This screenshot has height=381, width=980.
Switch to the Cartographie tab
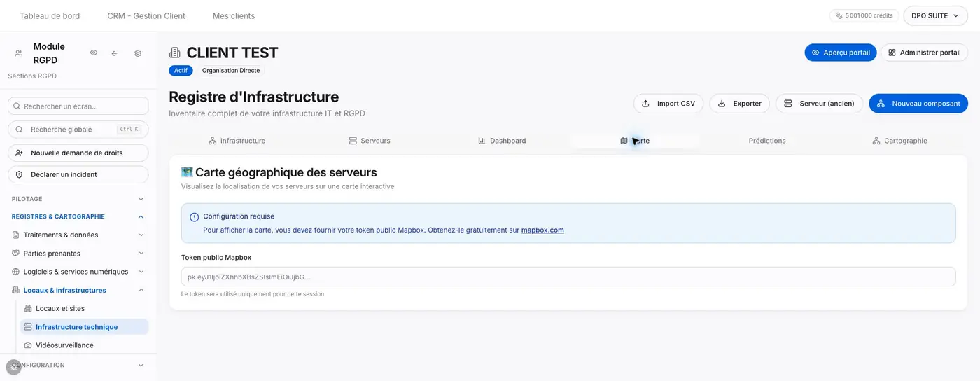point(899,141)
